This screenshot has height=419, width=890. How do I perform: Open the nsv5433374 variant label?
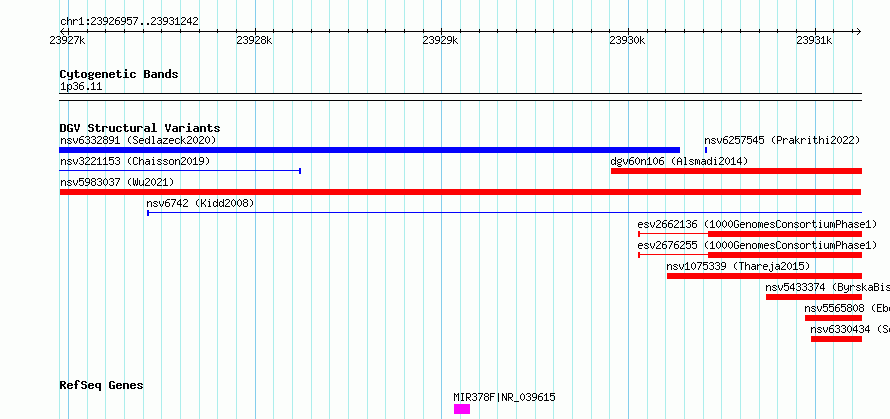point(827,287)
